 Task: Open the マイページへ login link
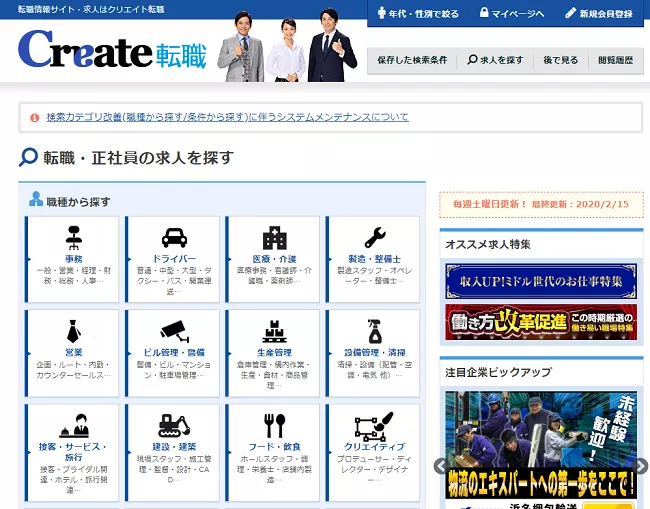512,14
